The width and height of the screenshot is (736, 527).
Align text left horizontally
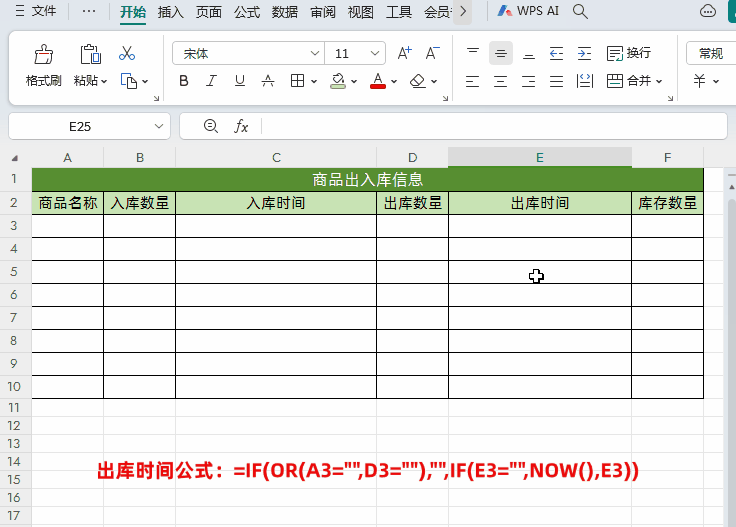coord(473,81)
